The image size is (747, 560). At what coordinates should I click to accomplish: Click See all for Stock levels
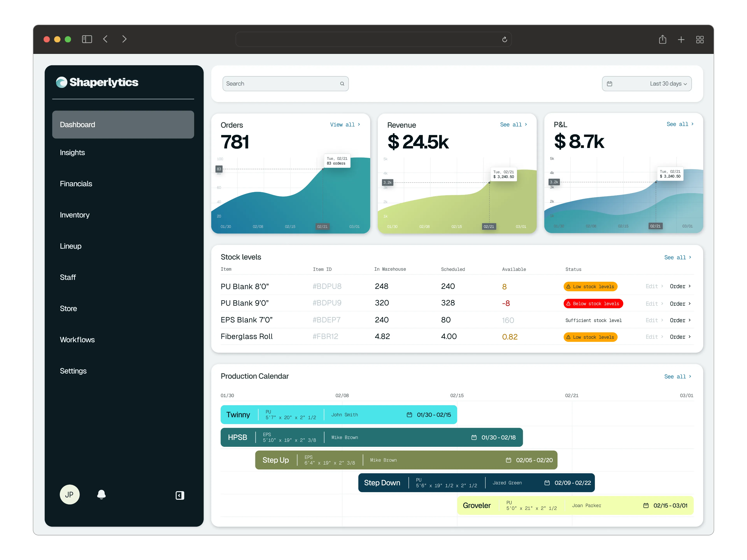[677, 257]
